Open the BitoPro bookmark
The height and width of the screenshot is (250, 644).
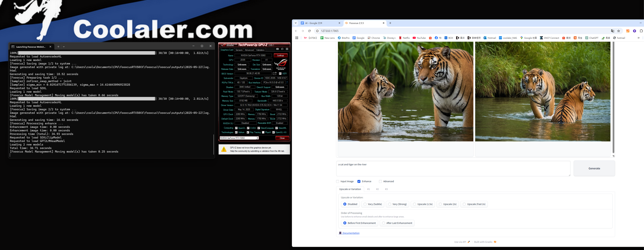(344, 38)
